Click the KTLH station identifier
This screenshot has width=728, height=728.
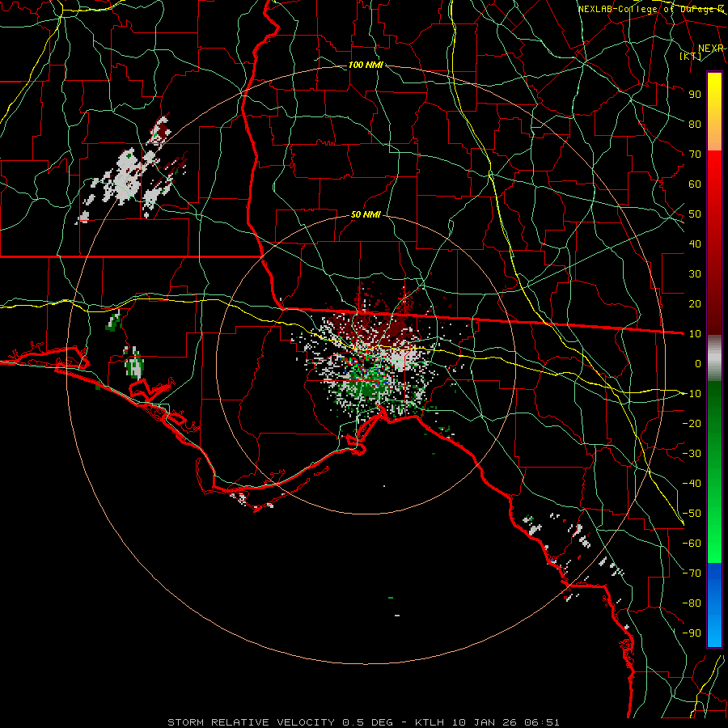click(429, 722)
